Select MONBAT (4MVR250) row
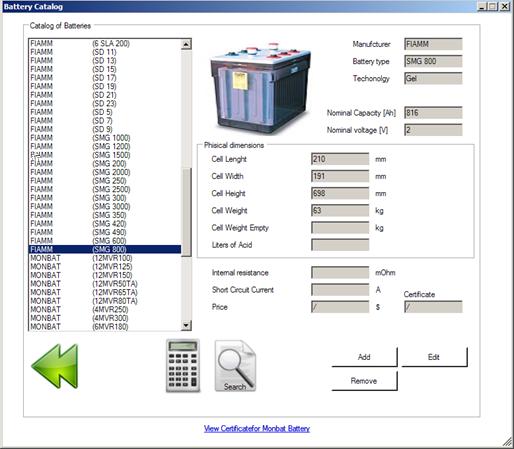514x449 pixels. 105,309
